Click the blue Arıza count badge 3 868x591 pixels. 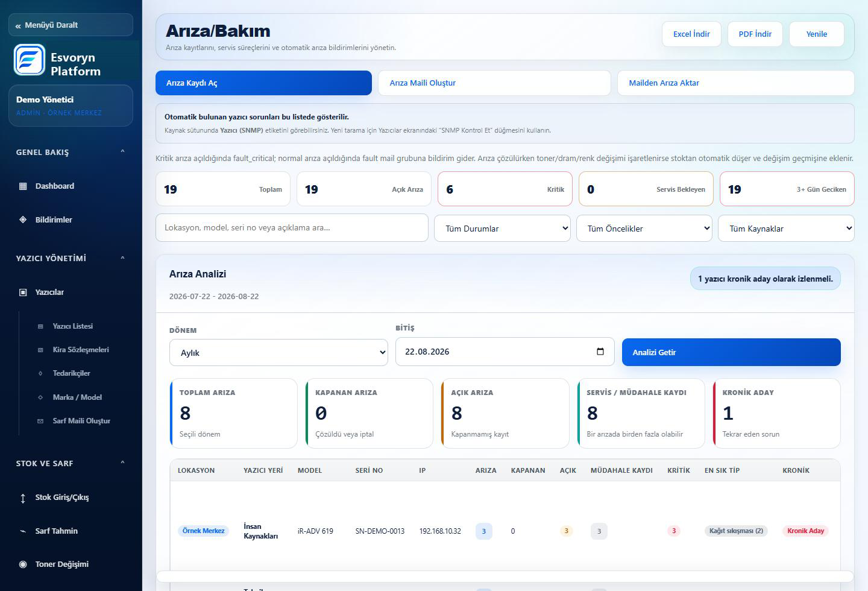(x=484, y=531)
